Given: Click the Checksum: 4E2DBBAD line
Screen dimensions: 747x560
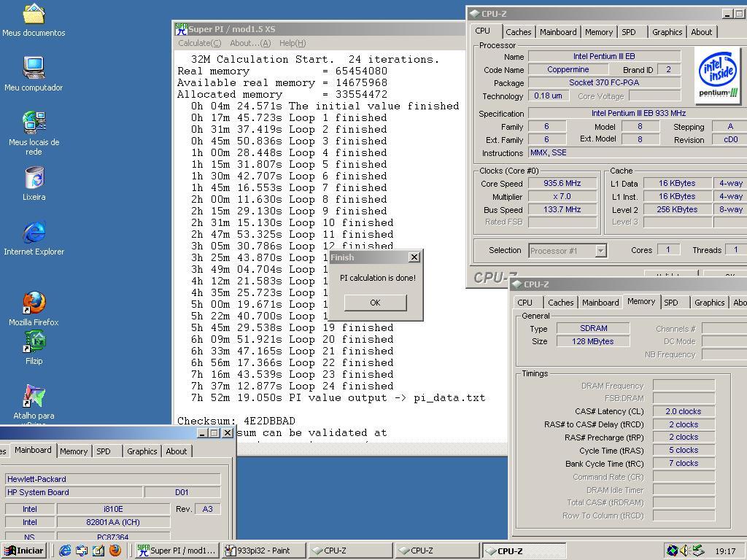Looking at the screenshot, I should click(x=236, y=421).
